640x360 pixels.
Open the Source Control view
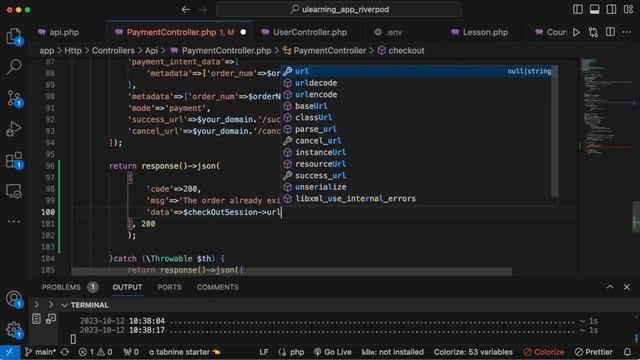coord(14,98)
